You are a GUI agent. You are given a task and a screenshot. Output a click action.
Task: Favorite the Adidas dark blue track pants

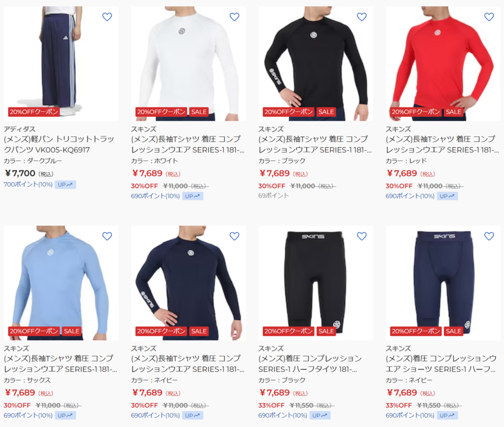click(x=107, y=17)
